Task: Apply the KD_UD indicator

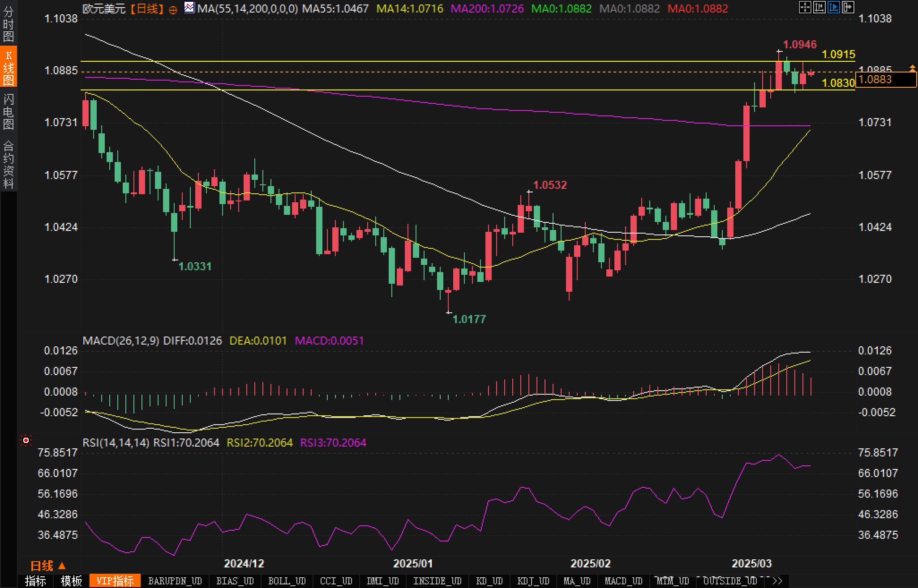Action: pyautogui.click(x=489, y=581)
